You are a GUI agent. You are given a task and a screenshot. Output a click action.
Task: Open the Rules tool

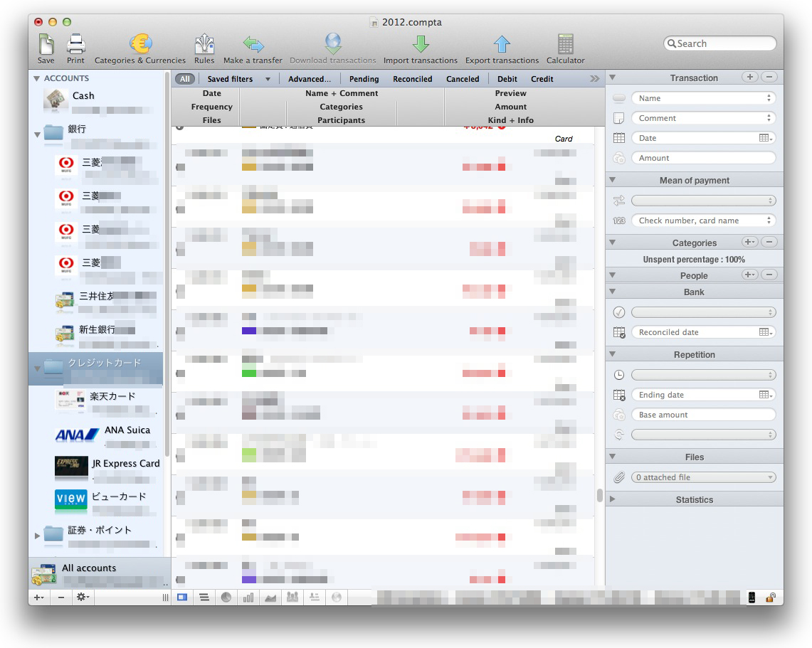204,45
